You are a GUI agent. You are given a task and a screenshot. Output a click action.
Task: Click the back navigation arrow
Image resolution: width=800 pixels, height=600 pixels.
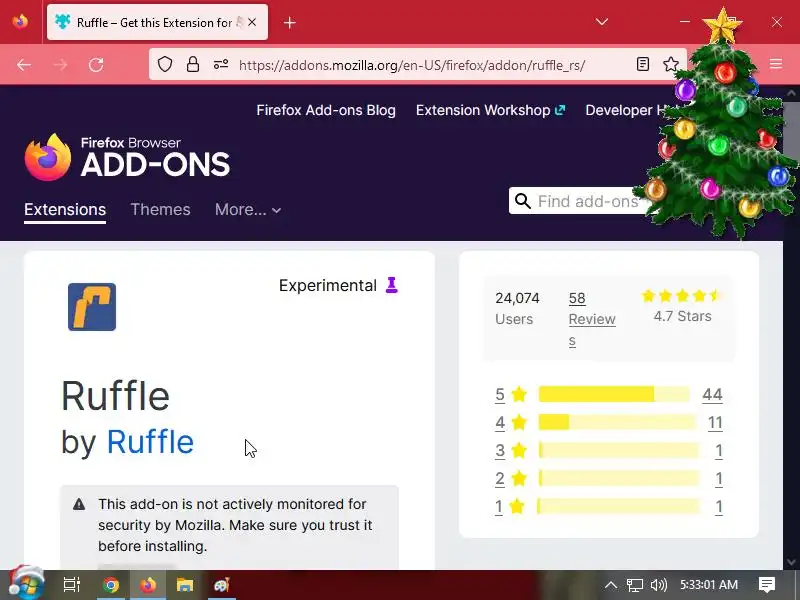[24, 65]
